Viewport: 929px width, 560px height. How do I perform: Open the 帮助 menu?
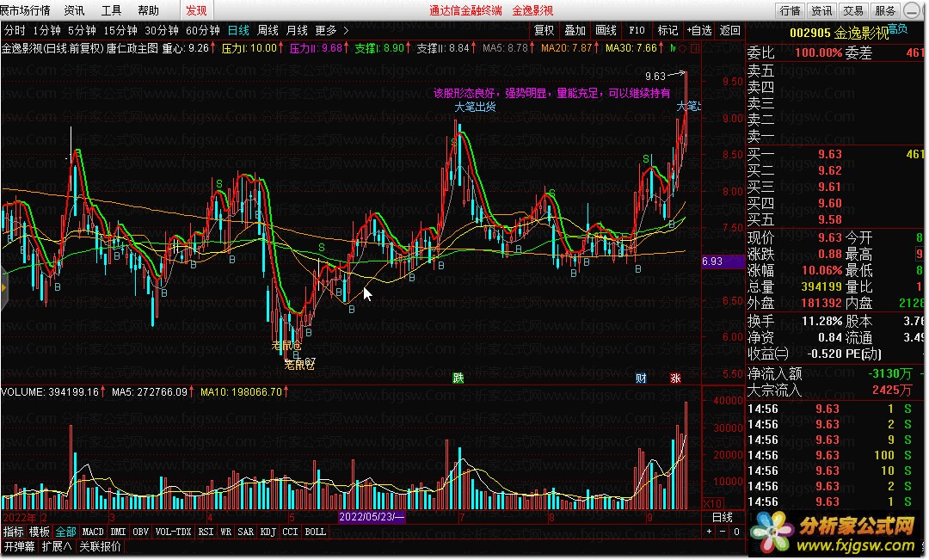click(x=148, y=10)
